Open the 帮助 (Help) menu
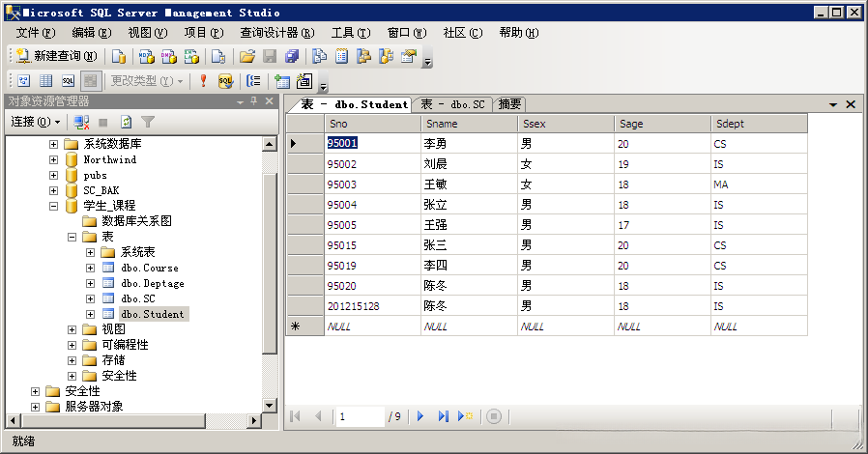The image size is (868, 454). pyautogui.click(x=518, y=33)
